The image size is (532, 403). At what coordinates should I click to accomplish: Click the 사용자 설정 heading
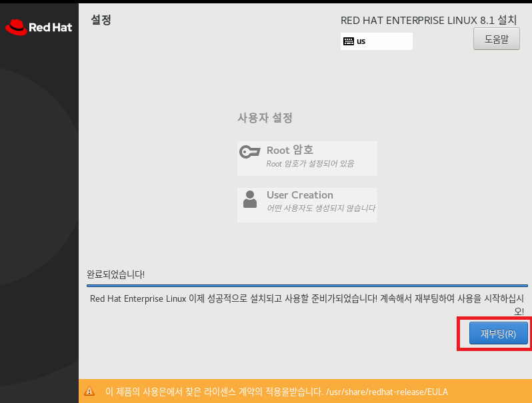pos(265,118)
